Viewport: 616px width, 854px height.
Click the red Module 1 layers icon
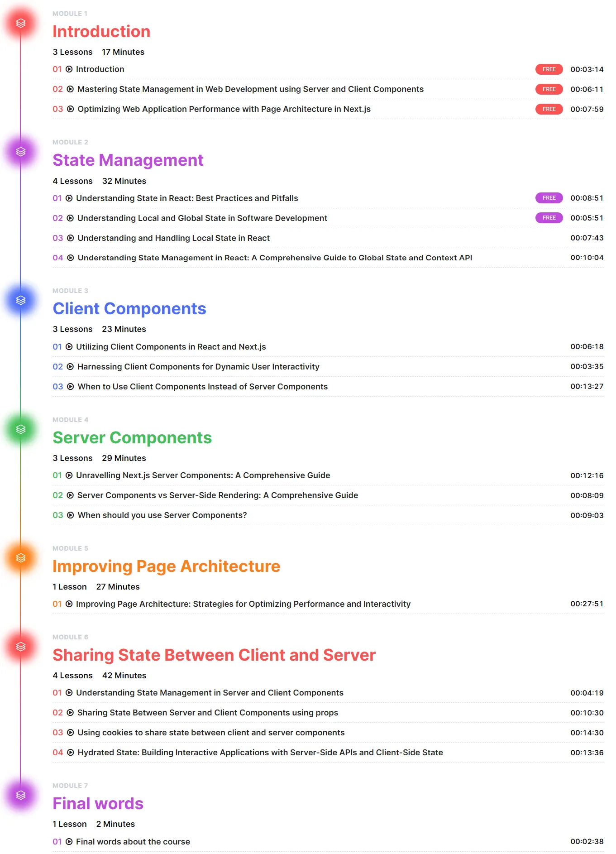21,23
